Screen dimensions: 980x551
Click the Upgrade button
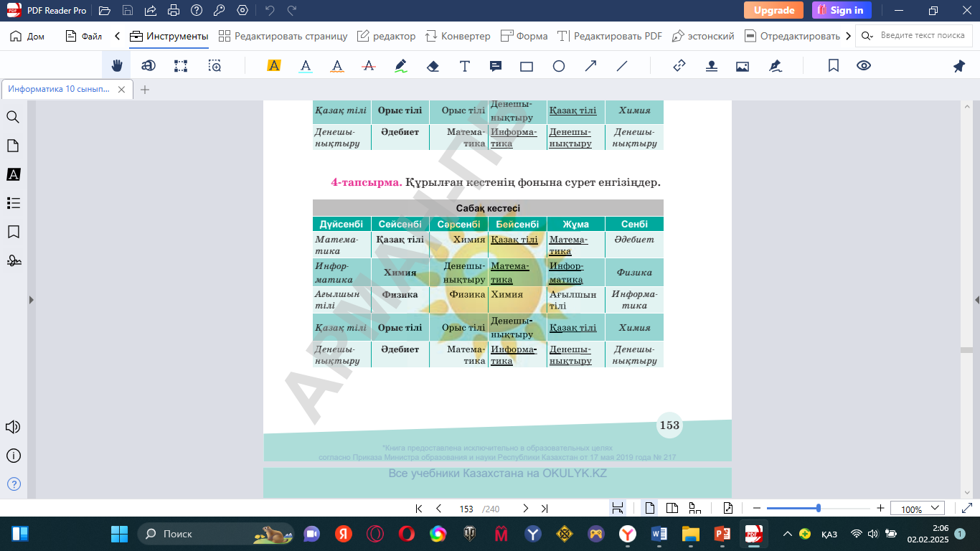773,10
